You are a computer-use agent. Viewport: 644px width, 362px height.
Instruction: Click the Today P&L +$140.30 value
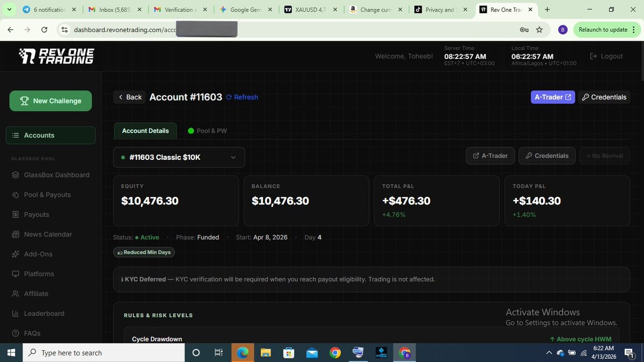(537, 201)
